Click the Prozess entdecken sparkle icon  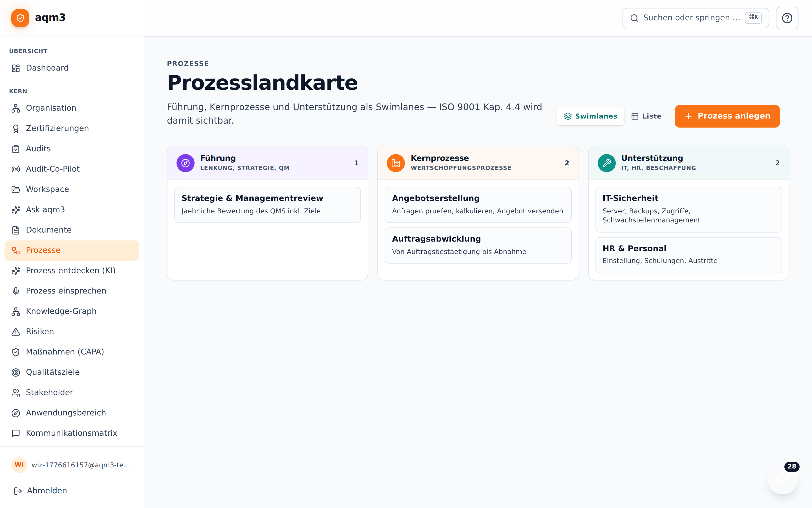pyautogui.click(x=16, y=271)
